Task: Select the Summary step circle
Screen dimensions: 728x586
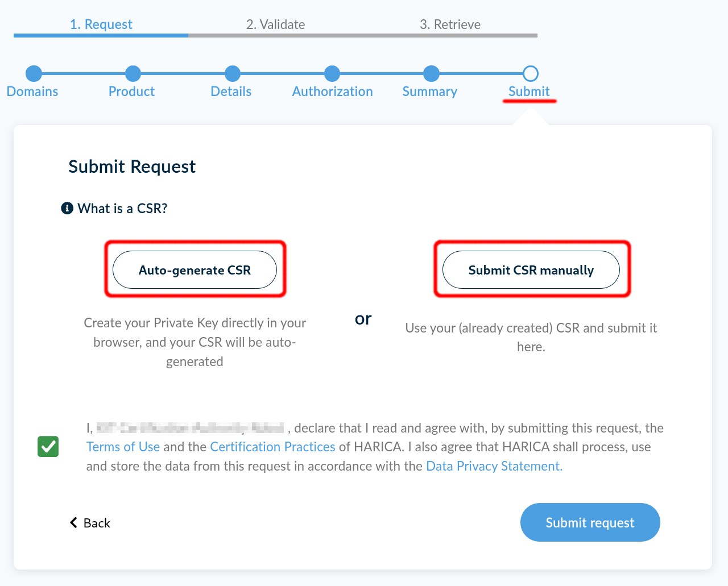Action: [x=431, y=73]
